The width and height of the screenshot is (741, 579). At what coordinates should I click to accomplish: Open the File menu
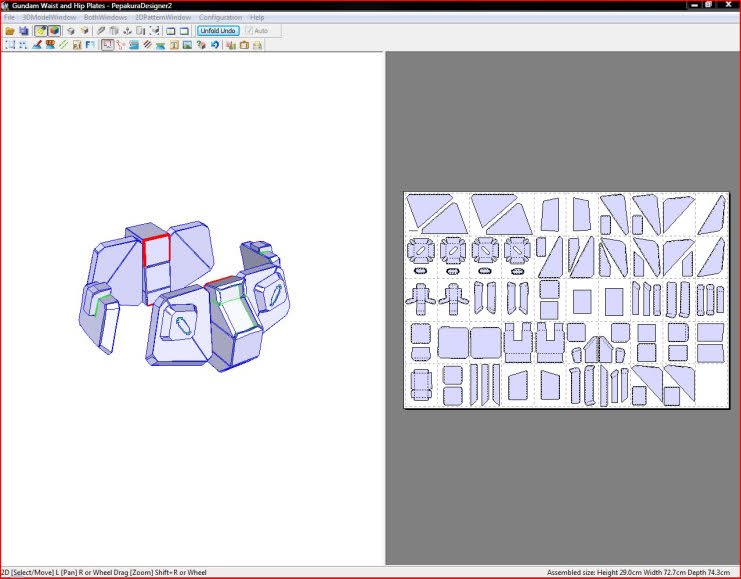(x=9, y=17)
